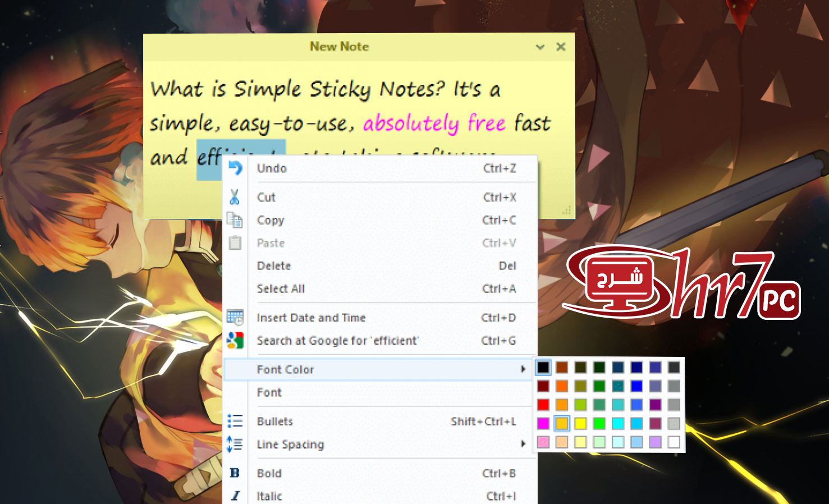The height and width of the screenshot is (504, 829).
Task: Pick the dark purple color swatch
Action: (656, 405)
